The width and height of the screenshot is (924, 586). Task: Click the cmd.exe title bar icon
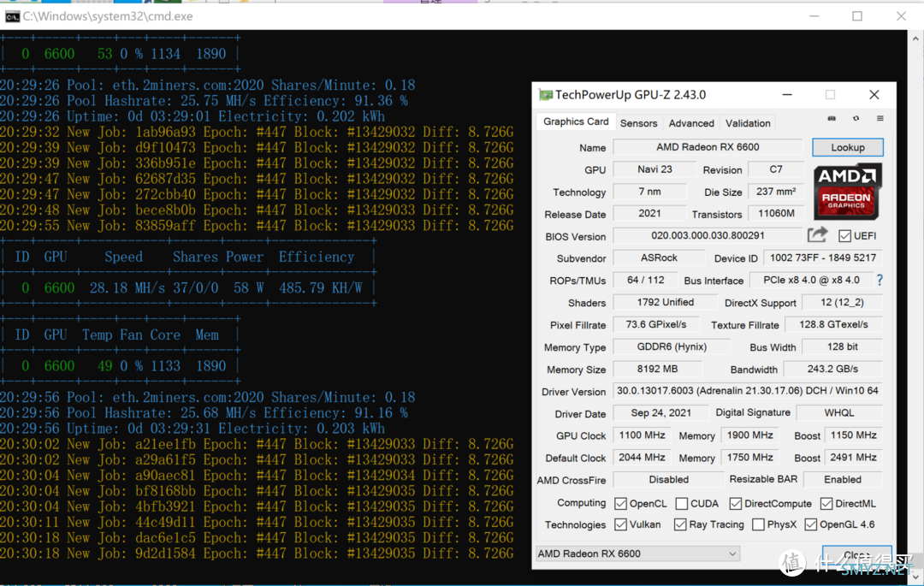pos(12,16)
